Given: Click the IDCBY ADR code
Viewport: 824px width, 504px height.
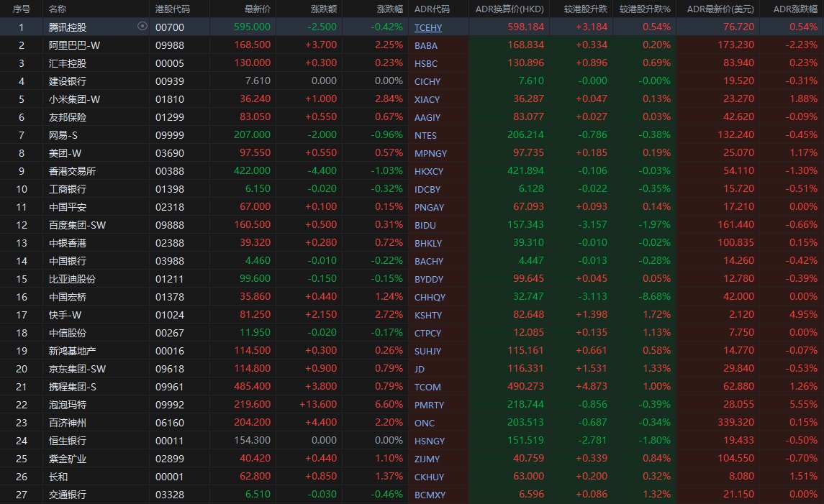Looking at the screenshot, I should tap(427, 190).
